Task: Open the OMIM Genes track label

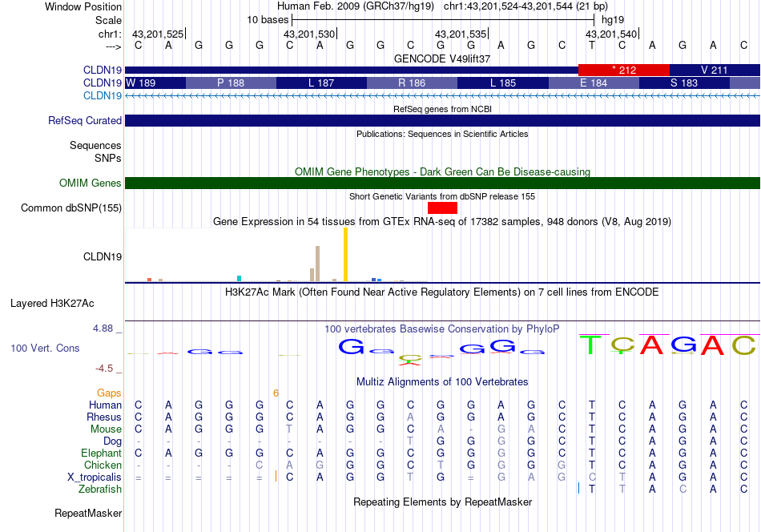Action: click(91, 183)
